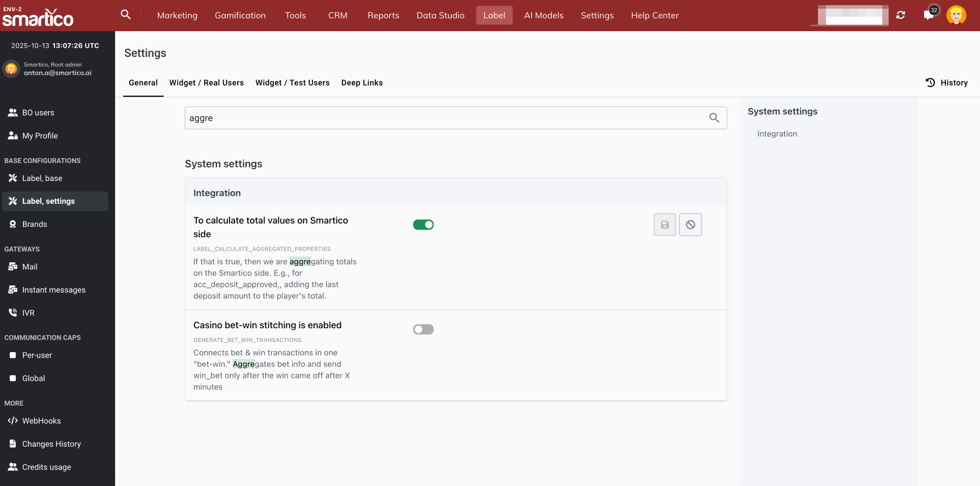
Task: Click the magnifier icon in top navbar
Action: point(125,15)
